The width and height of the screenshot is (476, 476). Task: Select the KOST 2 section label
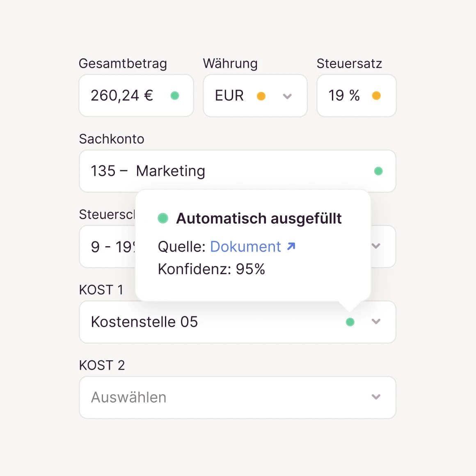(x=102, y=365)
